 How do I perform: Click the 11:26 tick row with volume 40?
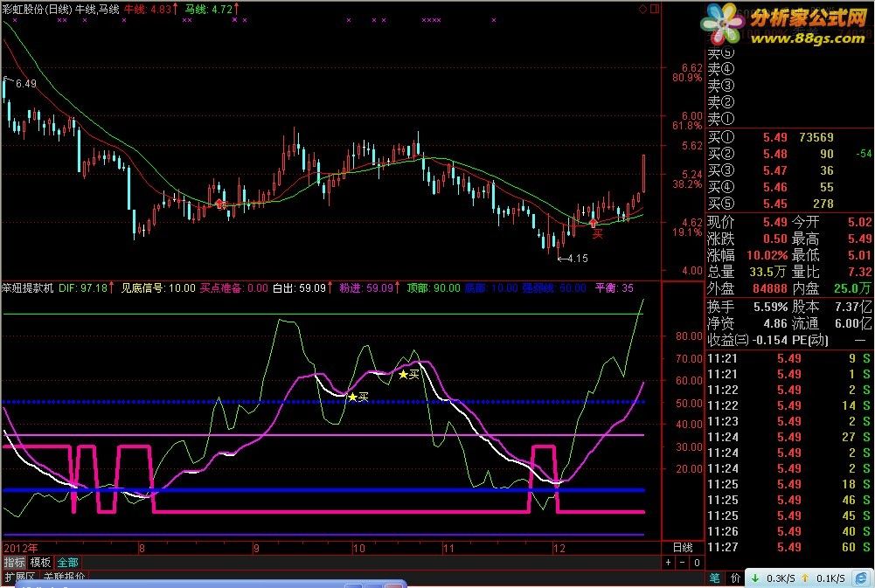point(789,532)
